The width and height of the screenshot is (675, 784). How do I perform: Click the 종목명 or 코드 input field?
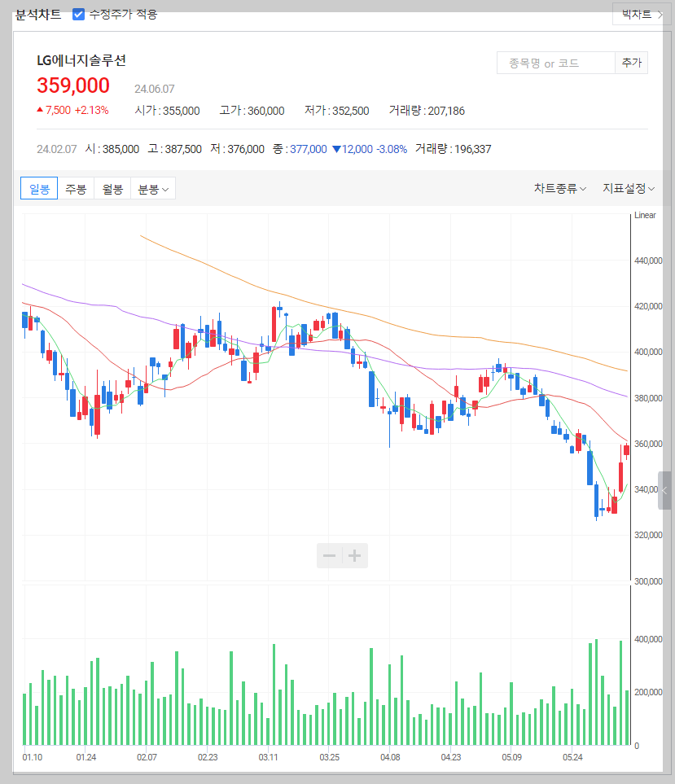555,63
